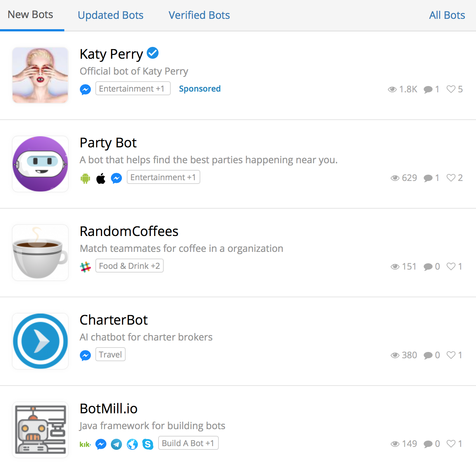Click the verified badge next to Katy Perry
The width and height of the screenshot is (476, 472).
(153, 53)
